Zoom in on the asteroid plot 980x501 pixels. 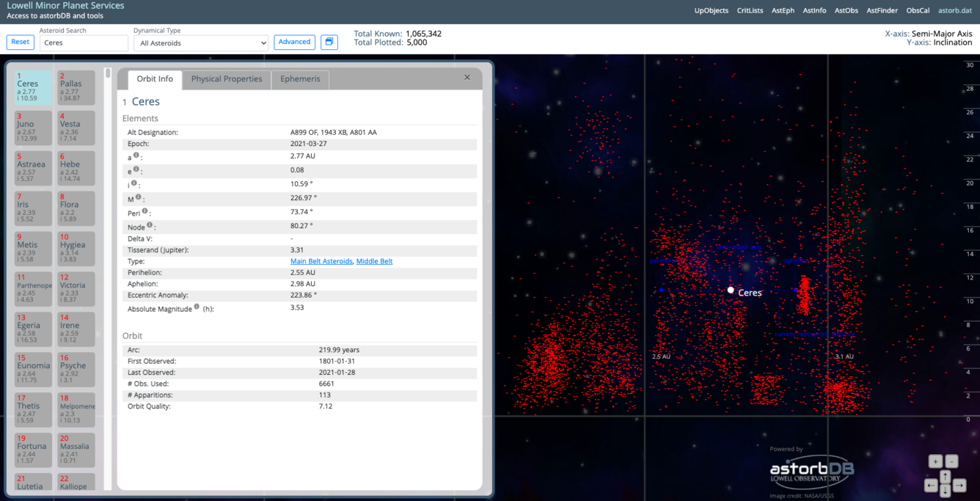click(x=935, y=461)
